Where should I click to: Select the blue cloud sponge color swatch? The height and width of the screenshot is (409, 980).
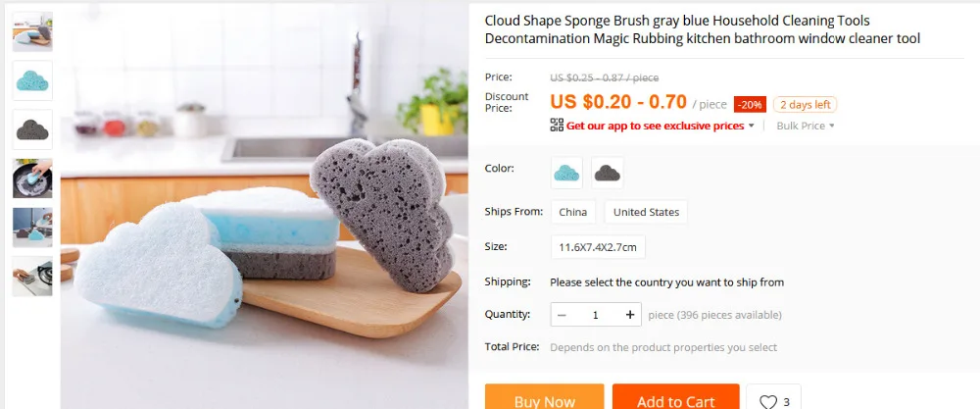[566, 173]
